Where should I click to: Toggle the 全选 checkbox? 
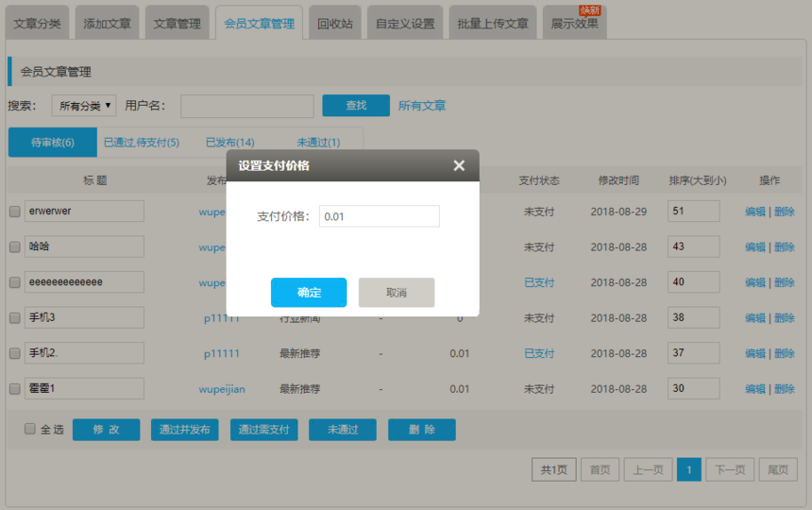coord(30,429)
